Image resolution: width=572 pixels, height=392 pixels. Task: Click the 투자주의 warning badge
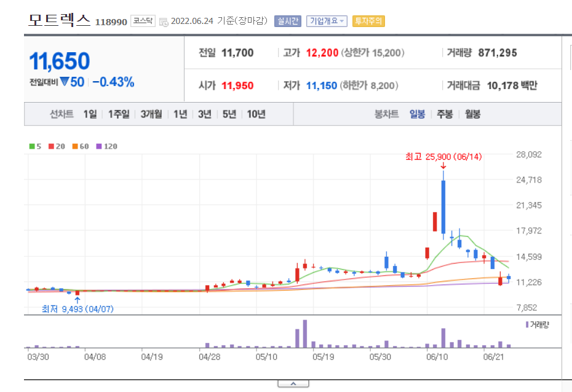[368, 21]
